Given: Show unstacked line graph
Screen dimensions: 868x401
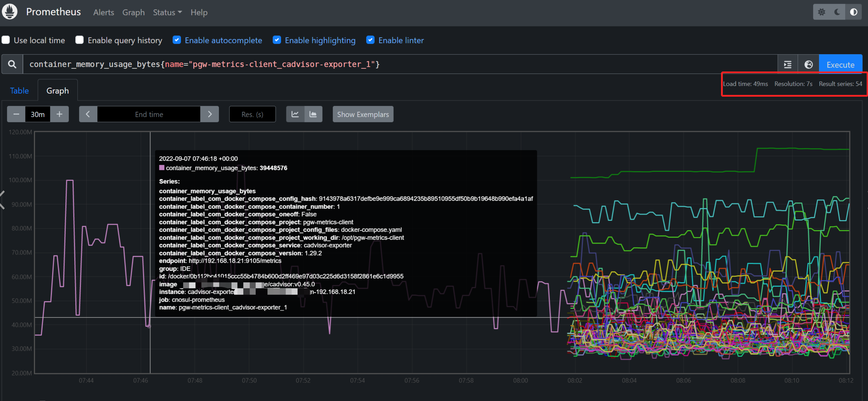Looking at the screenshot, I should click(295, 114).
